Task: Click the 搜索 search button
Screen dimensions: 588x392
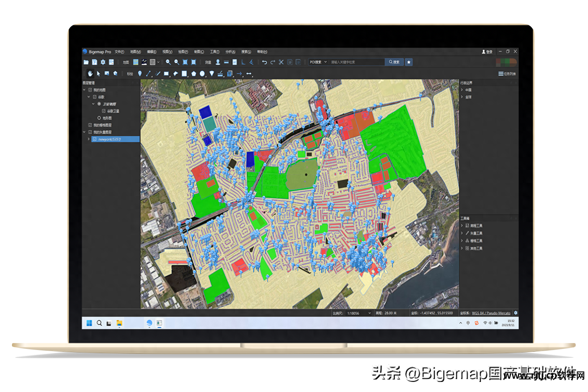Action: (394, 62)
